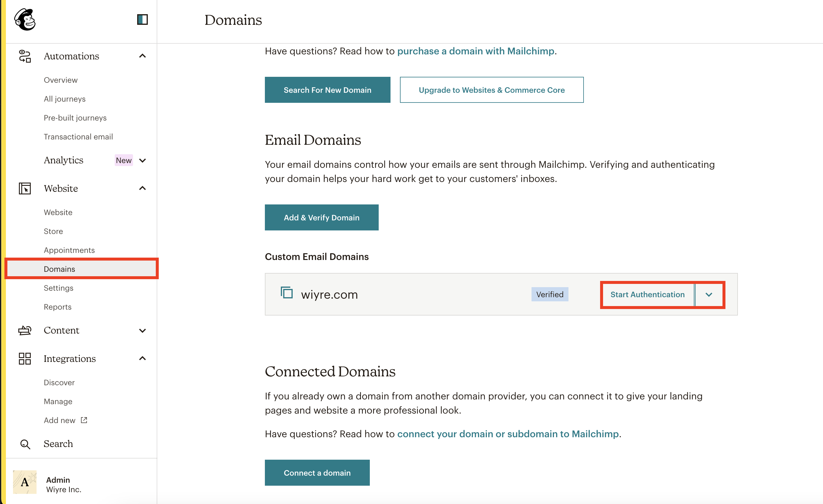
Task: Click the wiyre.com Verified status badge
Action: pos(549,294)
